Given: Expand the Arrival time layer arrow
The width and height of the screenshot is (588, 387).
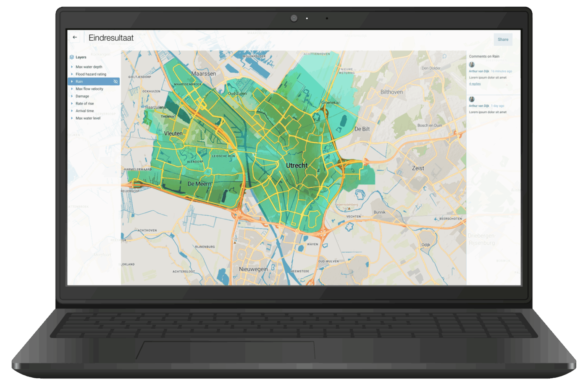Looking at the screenshot, I should (72, 111).
